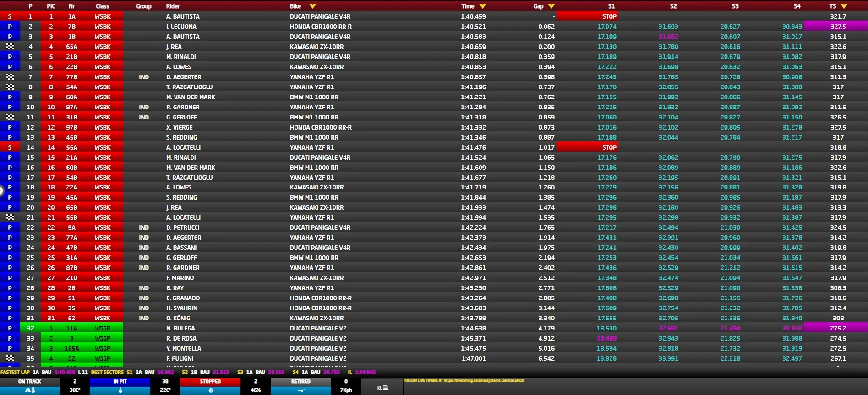Click the P status icon for R. De Rosa

pyautogui.click(x=10, y=338)
